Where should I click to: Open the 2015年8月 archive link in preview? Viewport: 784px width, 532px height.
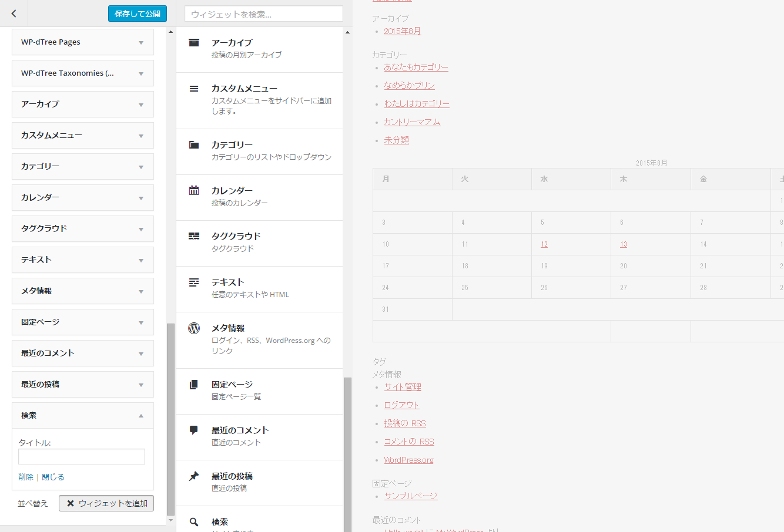coord(403,31)
